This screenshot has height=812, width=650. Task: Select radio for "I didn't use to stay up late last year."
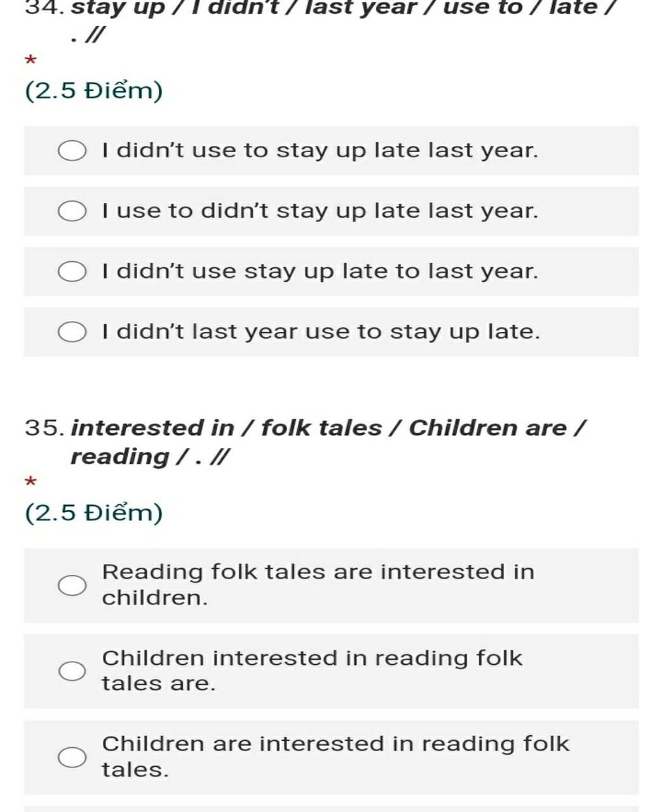pyautogui.click(x=72, y=151)
